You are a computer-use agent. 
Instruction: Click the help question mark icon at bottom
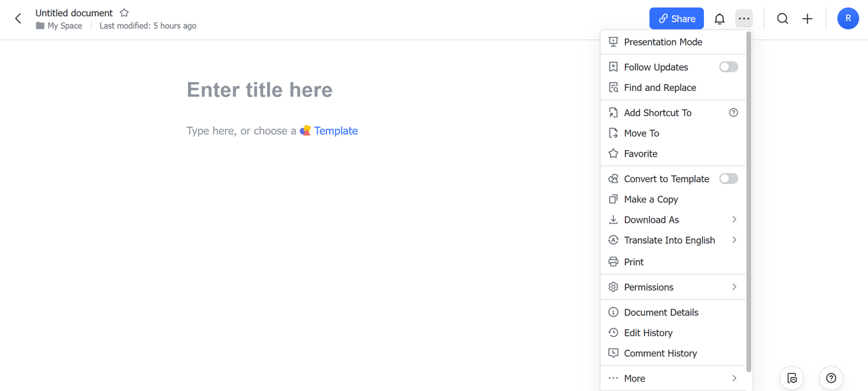coord(831,378)
